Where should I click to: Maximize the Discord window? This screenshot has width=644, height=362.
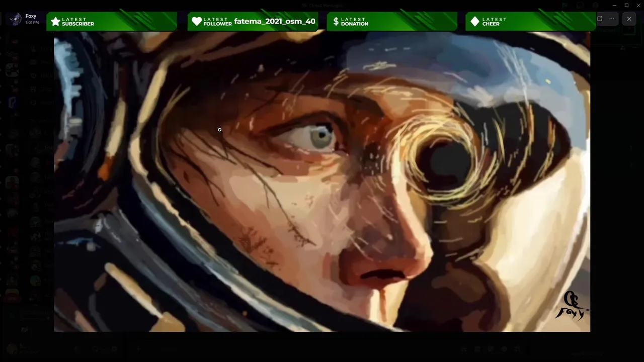626,5
